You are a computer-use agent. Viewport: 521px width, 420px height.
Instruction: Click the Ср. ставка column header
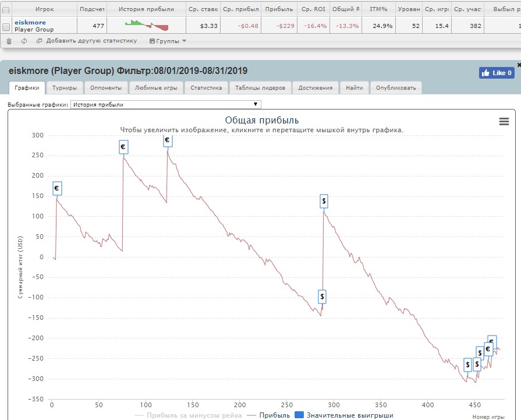tap(203, 9)
